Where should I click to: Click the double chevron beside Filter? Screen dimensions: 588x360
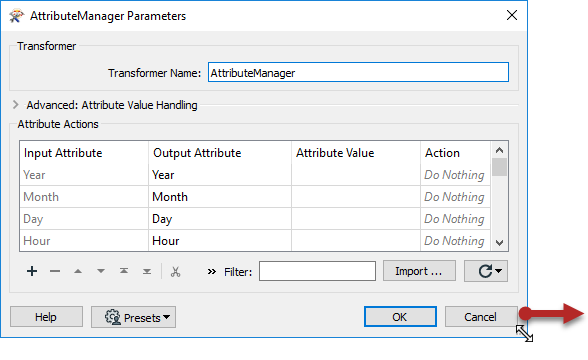212,272
